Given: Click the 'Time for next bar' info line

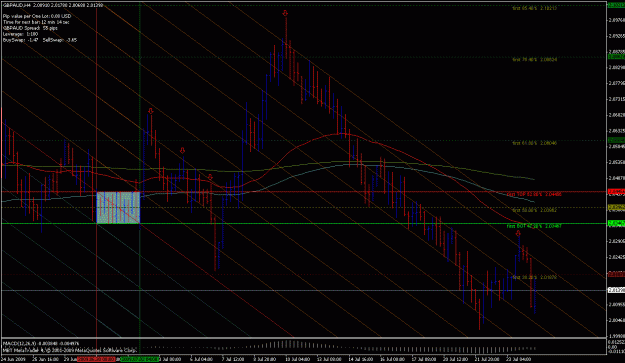Looking at the screenshot, I should 36,22.
